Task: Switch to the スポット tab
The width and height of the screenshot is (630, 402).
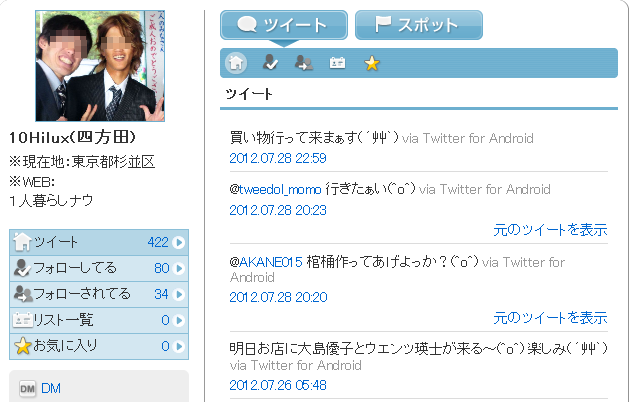Action: 419,25
